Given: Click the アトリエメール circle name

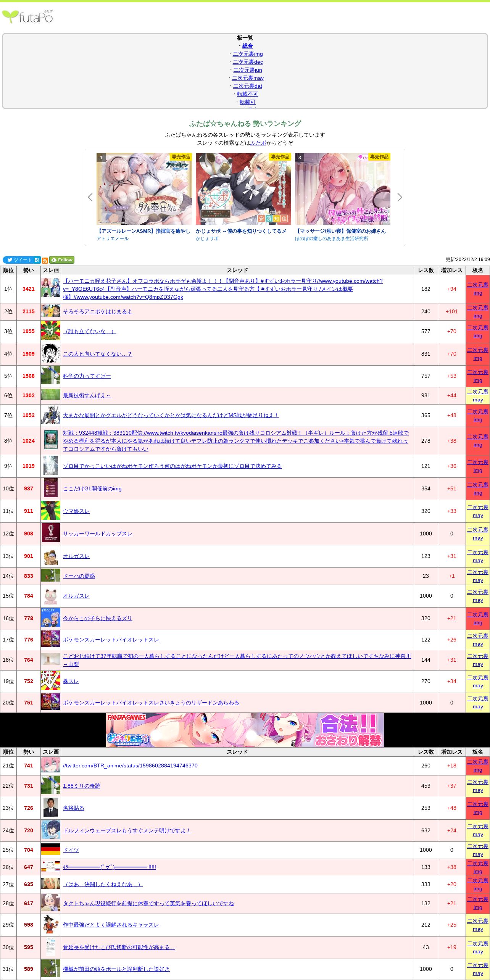Looking at the screenshot, I should click(x=113, y=239).
